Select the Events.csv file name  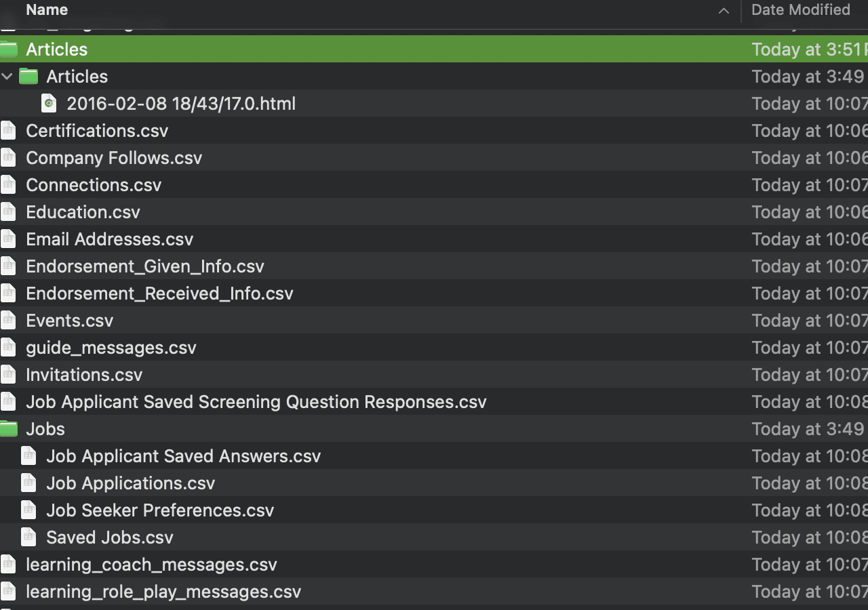pos(70,321)
